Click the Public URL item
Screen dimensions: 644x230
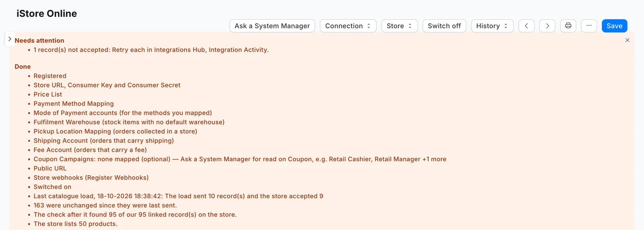pyautogui.click(x=50, y=169)
